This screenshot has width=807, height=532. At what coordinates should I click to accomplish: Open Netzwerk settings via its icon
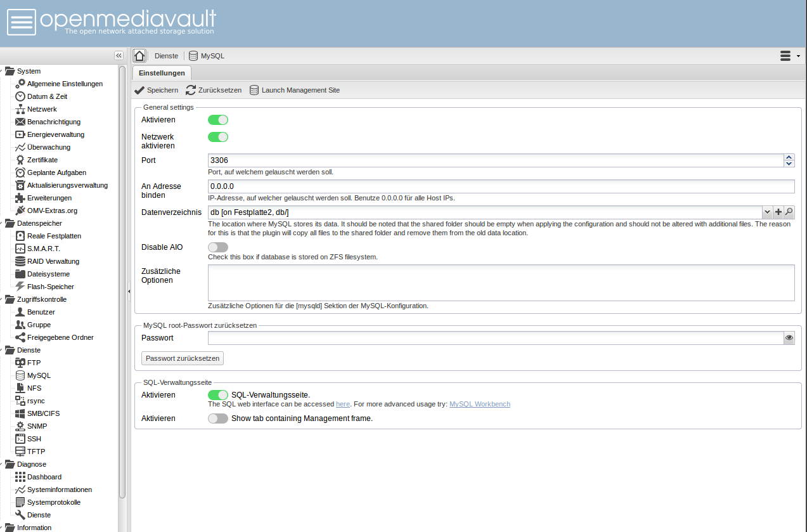20,109
